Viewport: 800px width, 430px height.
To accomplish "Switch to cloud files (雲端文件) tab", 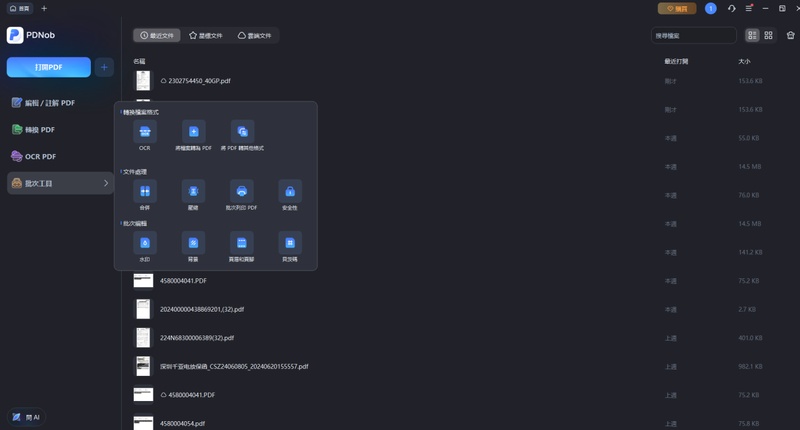I will click(255, 35).
